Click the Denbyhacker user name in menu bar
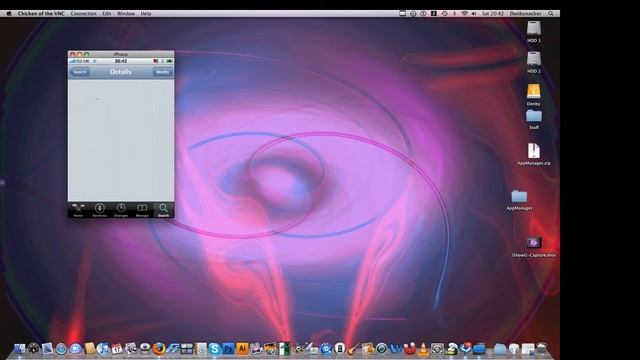This screenshot has height=360, width=640. [x=525, y=13]
